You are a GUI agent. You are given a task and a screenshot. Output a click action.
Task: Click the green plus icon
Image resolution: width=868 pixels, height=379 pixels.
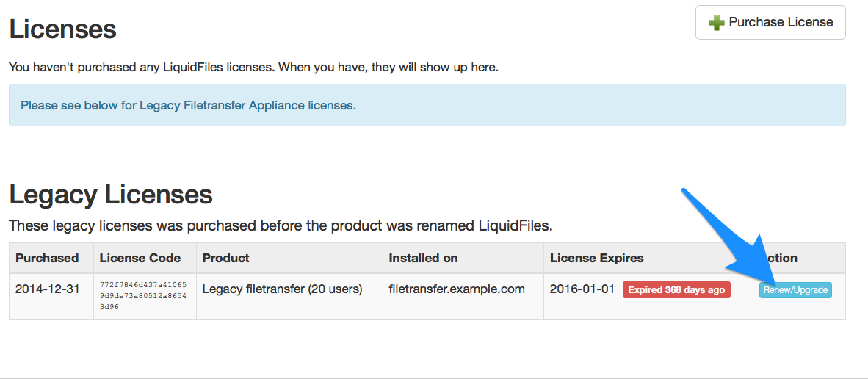717,23
